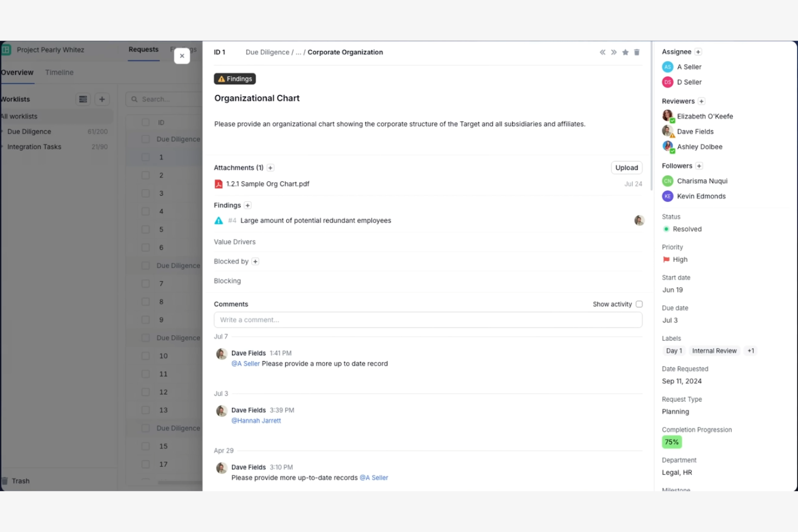Image resolution: width=798 pixels, height=532 pixels.
Task: Open the @Hannah Jarrett mention link
Action: coord(256,420)
